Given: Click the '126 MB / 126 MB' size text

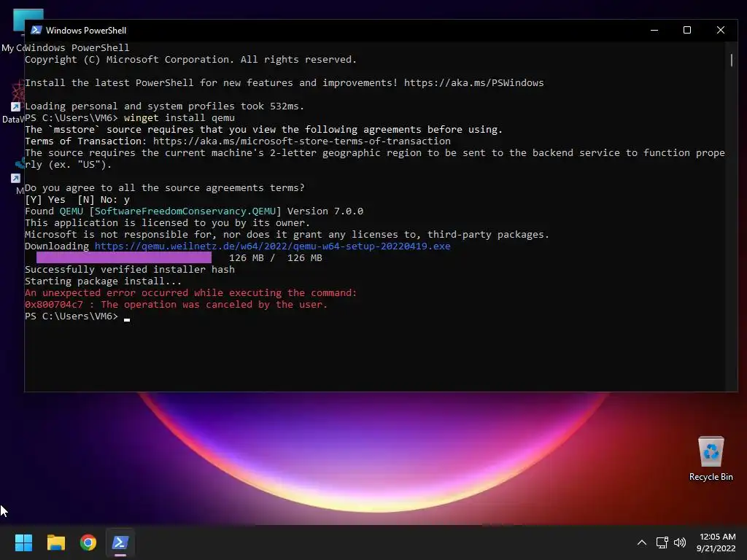Looking at the screenshot, I should pyautogui.click(x=275, y=257).
